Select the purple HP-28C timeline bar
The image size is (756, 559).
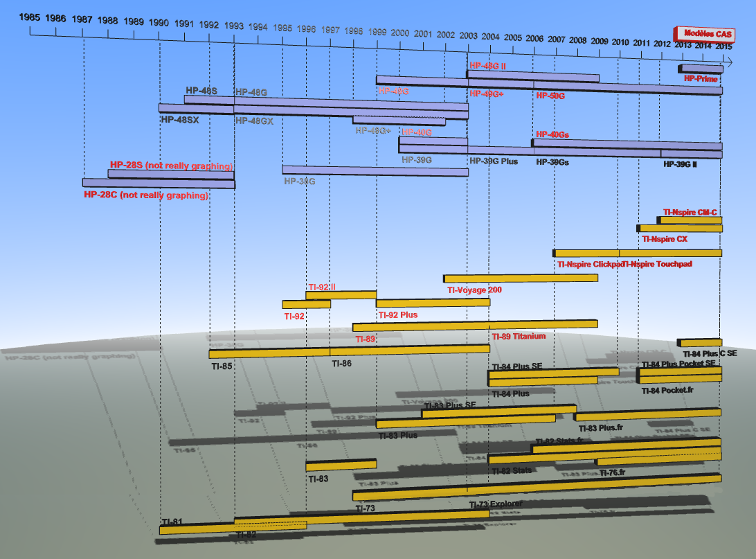(x=159, y=184)
